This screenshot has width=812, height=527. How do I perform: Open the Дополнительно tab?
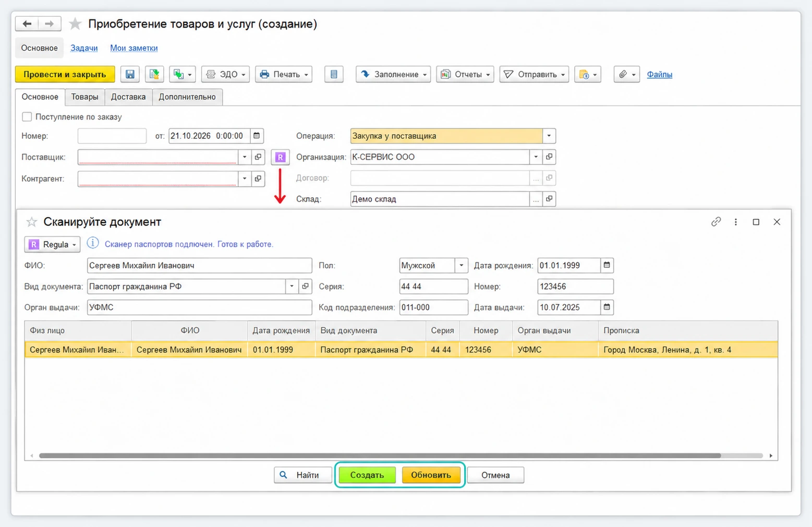(x=187, y=97)
